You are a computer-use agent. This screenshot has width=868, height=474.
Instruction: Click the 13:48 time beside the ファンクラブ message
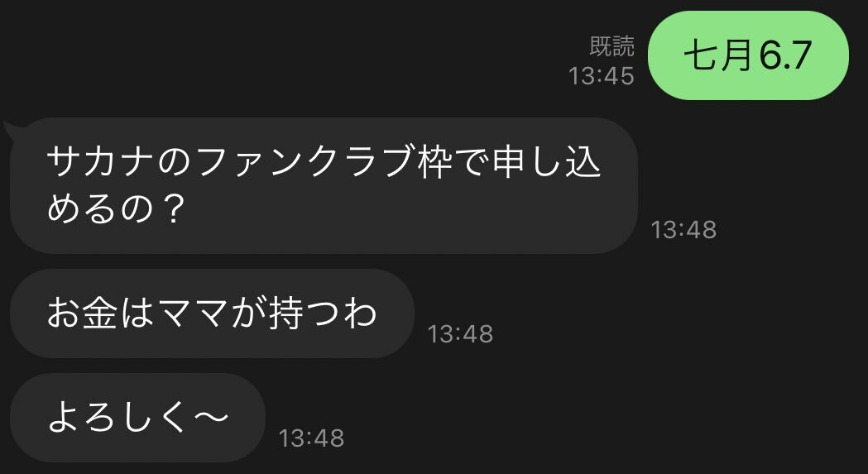[x=683, y=230]
